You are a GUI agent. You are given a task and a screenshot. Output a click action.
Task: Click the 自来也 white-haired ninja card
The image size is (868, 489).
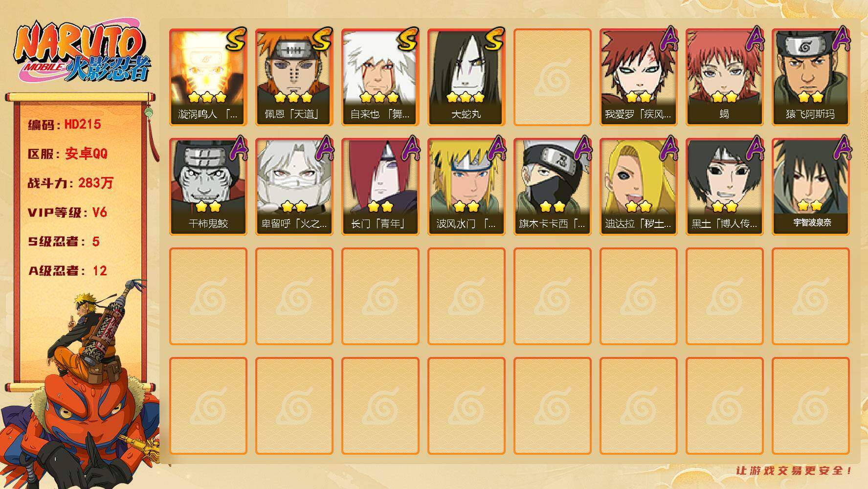(380, 77)
